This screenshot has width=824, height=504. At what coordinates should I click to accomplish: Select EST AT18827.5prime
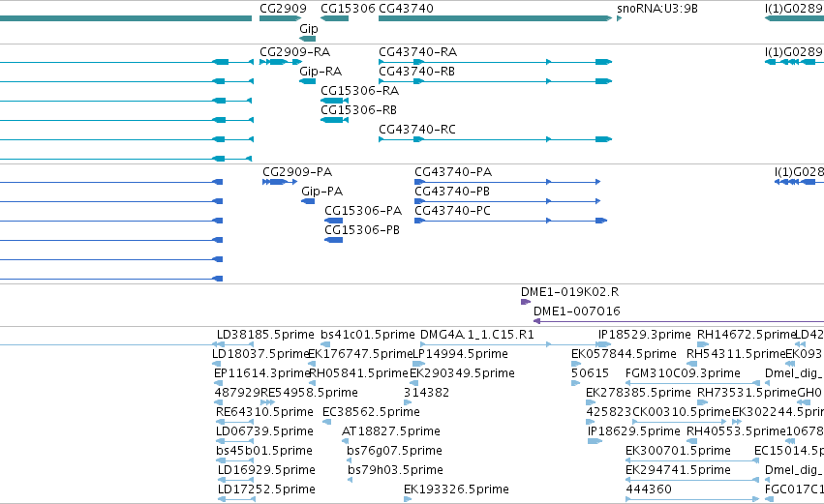(x=391, y=431)
